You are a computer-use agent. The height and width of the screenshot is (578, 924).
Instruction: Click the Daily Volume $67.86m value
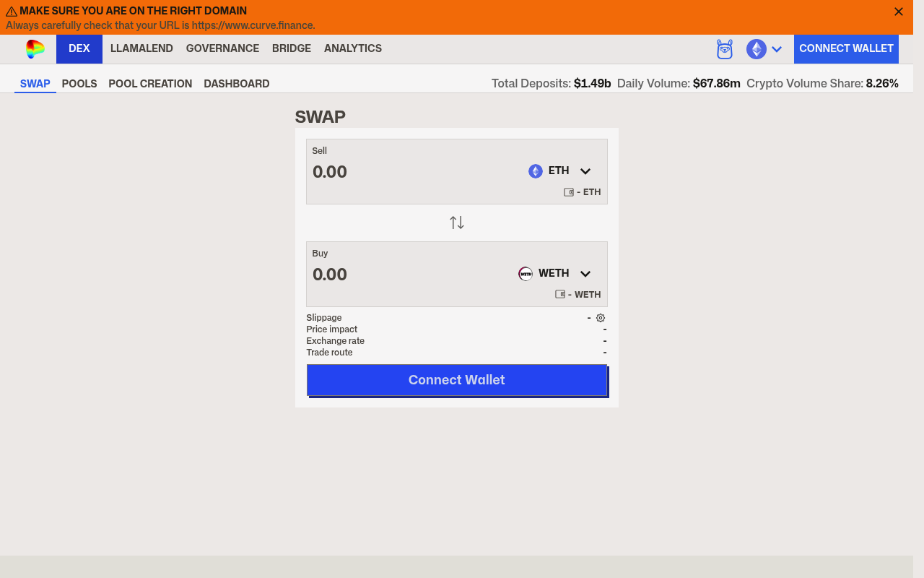click(717, 84)
